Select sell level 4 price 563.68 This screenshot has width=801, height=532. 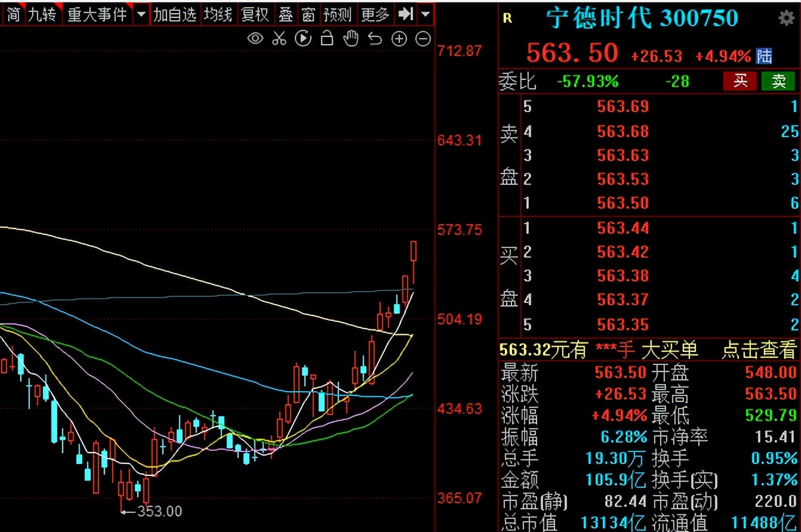(623, 131)
